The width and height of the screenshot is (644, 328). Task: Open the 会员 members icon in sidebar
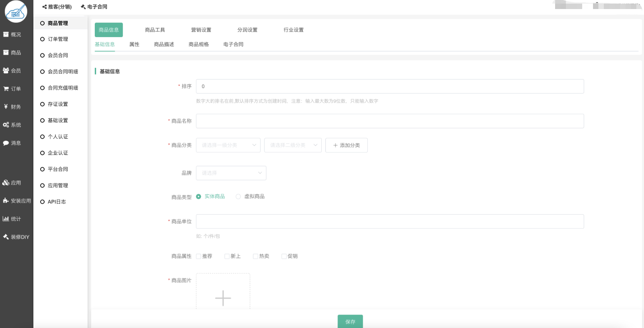pos(6,70)
